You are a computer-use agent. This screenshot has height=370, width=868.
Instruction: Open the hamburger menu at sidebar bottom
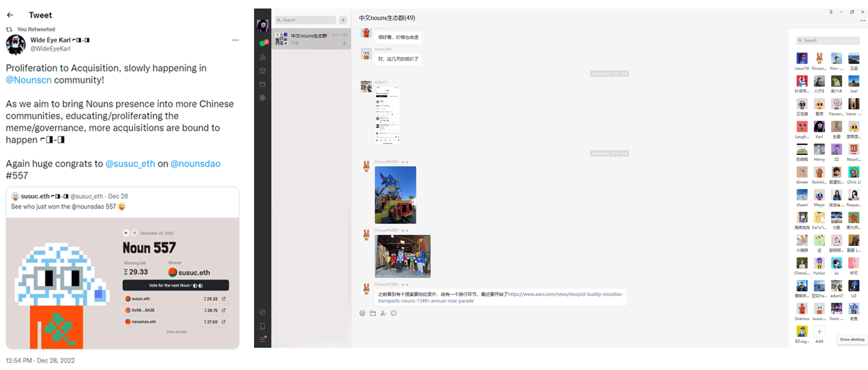(262, 339)
